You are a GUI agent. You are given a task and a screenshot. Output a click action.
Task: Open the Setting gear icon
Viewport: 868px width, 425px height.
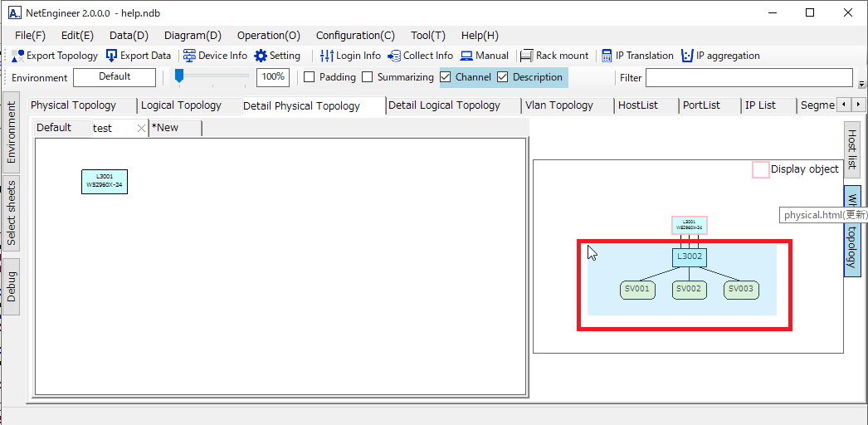(261, 56)
